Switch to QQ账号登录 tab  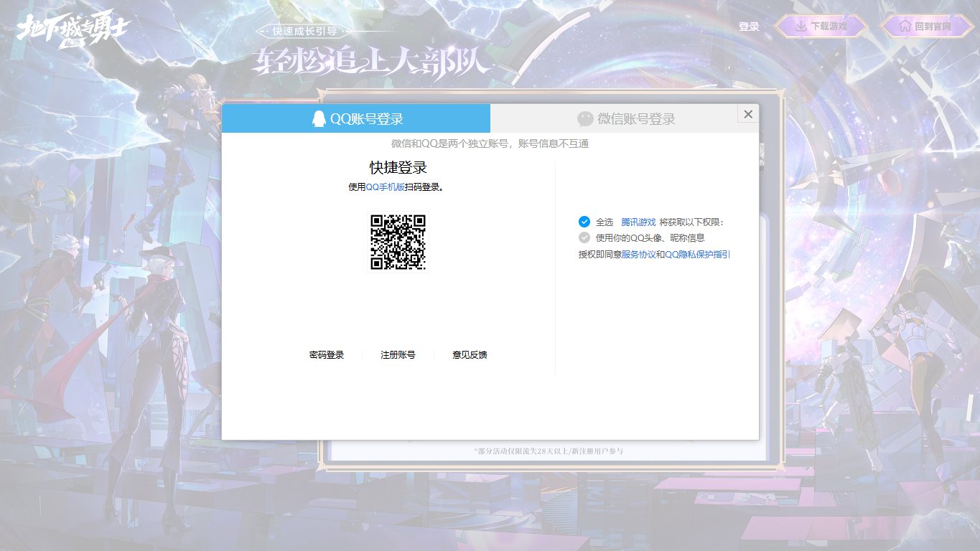coord(356,118)
